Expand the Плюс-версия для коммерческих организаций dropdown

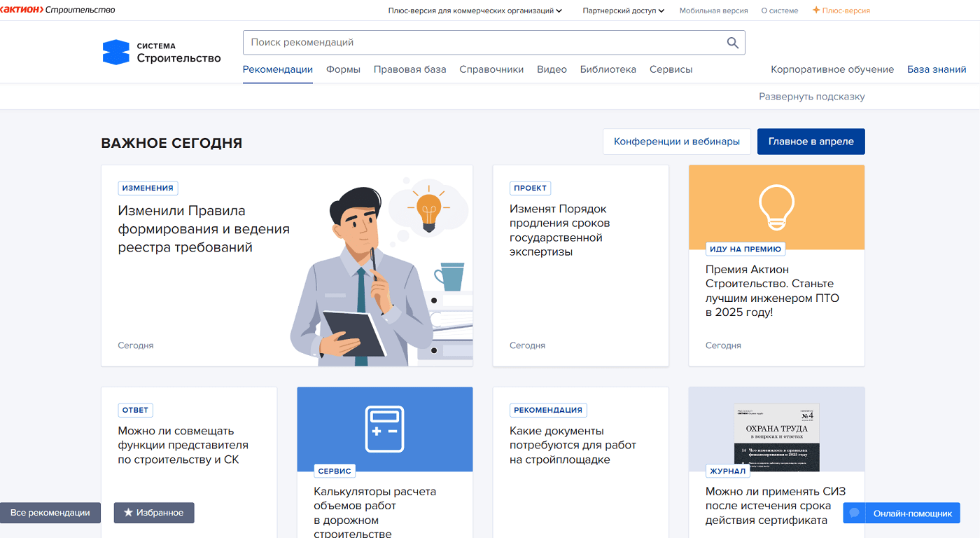(x=475, y=11)
